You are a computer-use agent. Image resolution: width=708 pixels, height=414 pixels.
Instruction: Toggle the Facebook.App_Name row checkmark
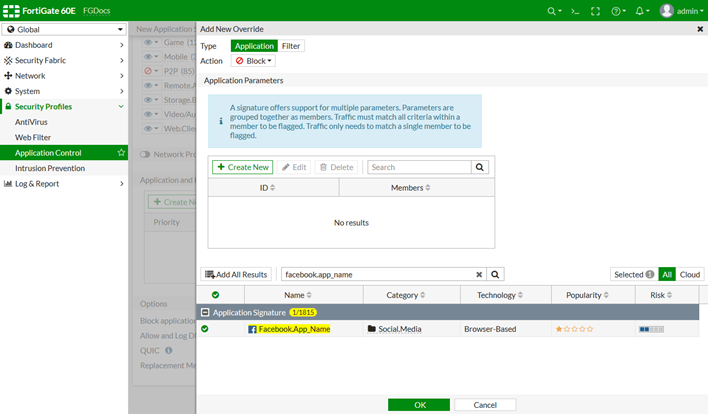pos(205,329)
